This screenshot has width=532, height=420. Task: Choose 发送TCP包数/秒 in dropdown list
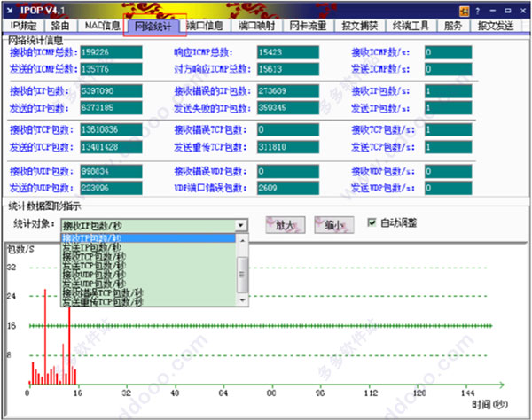148,266
